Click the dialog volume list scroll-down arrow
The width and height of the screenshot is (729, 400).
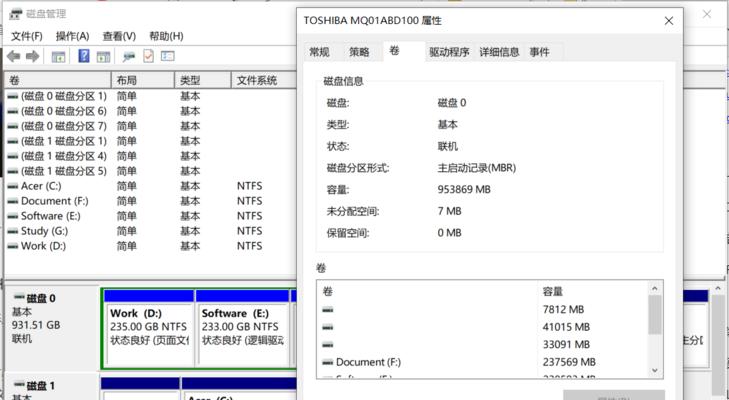(655, 370)
